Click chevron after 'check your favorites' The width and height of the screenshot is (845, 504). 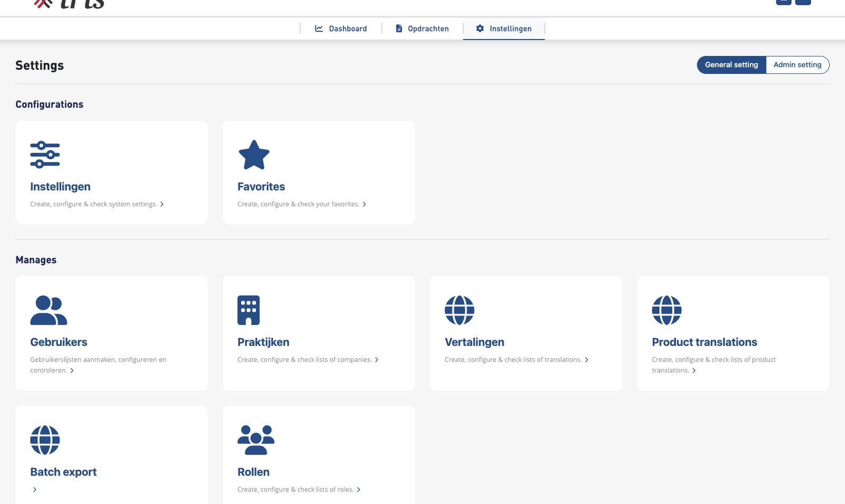pyautogui.click(x=364, y=204)
